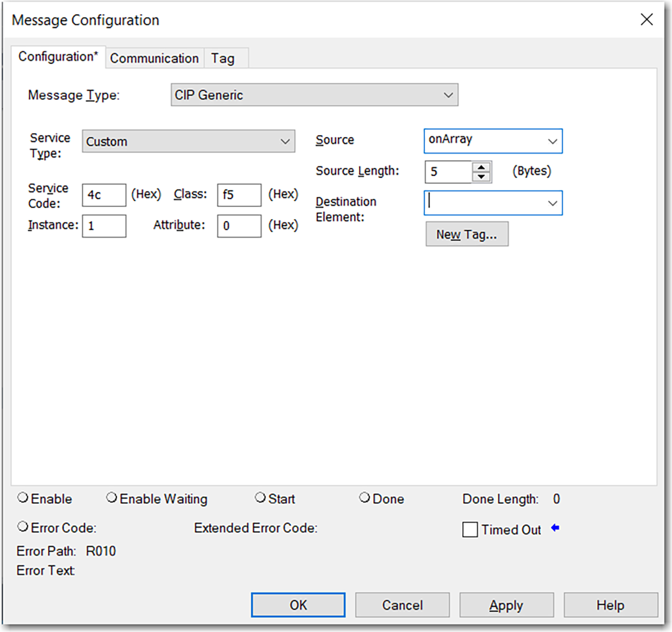Edit the Service Code hex field
This screenshot has width=672, height=632.
(104, 195)
